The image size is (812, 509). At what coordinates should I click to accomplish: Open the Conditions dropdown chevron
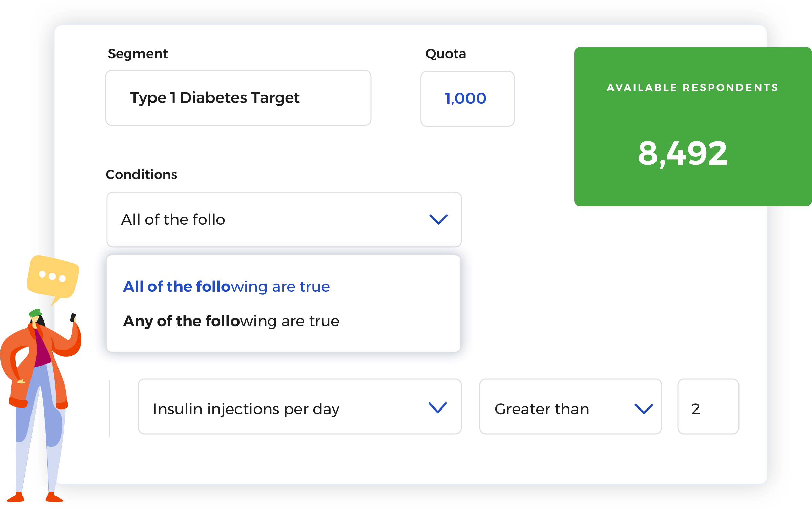point(438,219)
